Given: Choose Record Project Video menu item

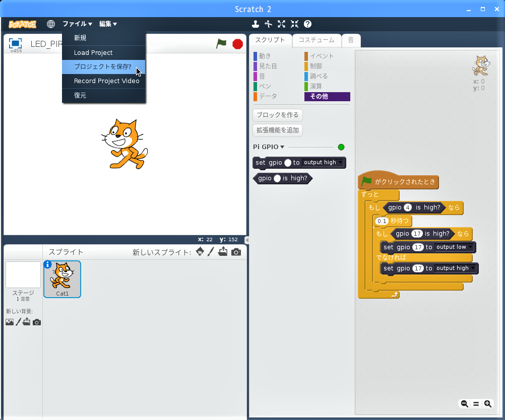Looking at the screenshot, I should tap(104, 81).
